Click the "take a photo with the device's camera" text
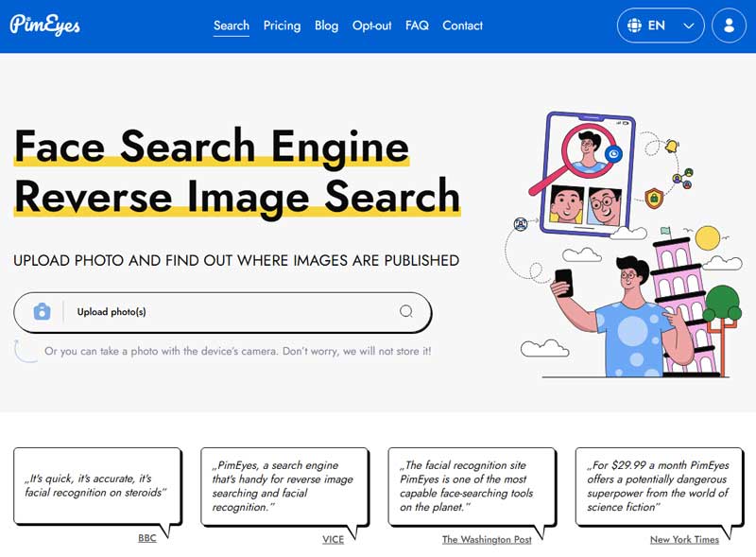756x557 pixels. [238, 351]
